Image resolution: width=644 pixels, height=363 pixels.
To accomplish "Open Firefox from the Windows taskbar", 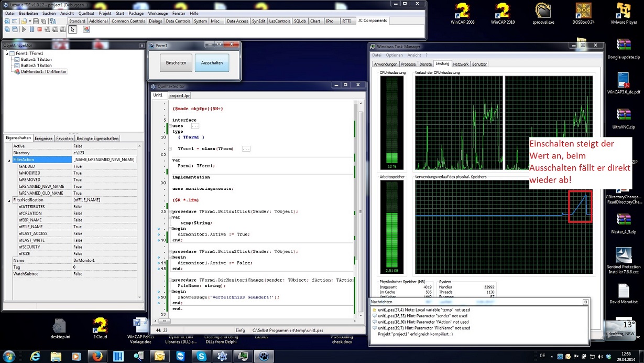I will [96, 356].
